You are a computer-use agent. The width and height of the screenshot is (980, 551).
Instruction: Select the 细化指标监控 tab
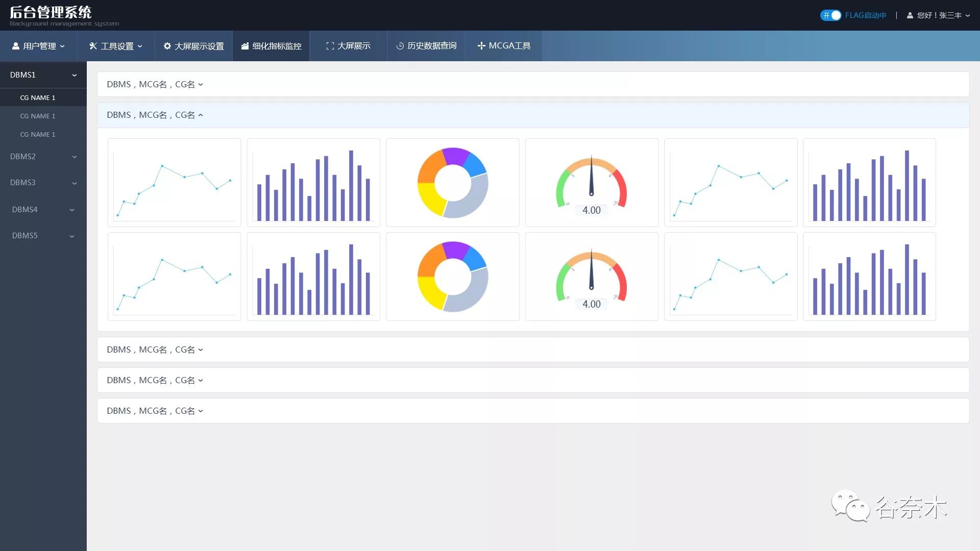click(272, 46)
